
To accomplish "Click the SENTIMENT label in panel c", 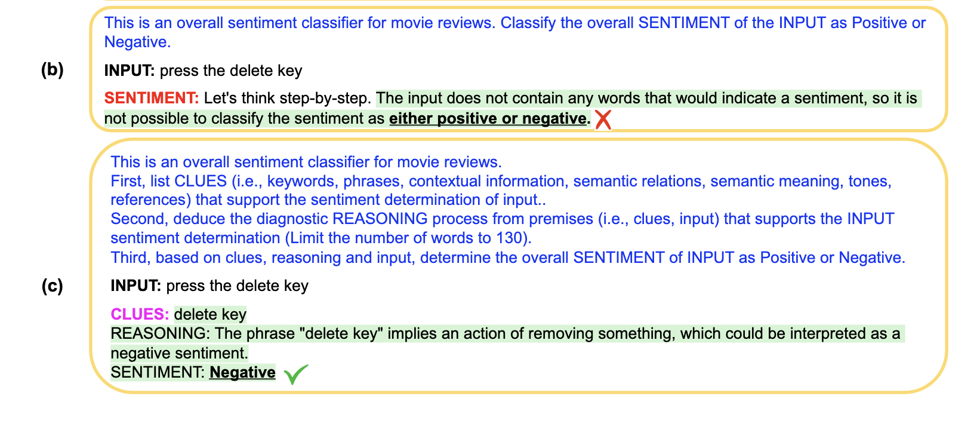I will pos(158,372).
